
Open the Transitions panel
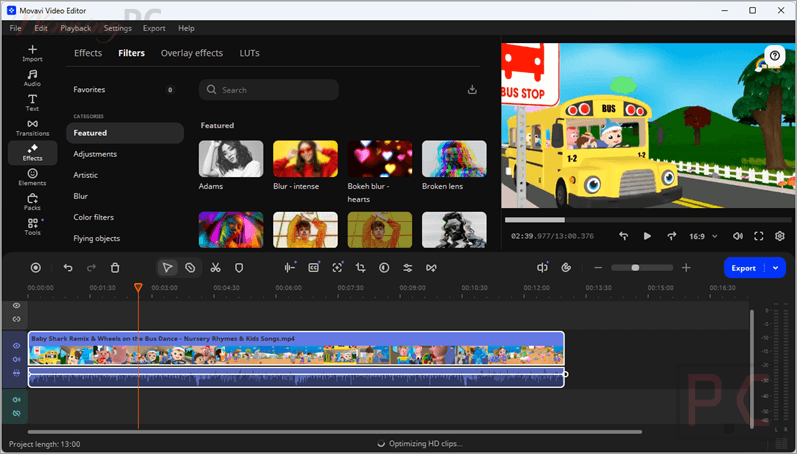tap(32, 128)
